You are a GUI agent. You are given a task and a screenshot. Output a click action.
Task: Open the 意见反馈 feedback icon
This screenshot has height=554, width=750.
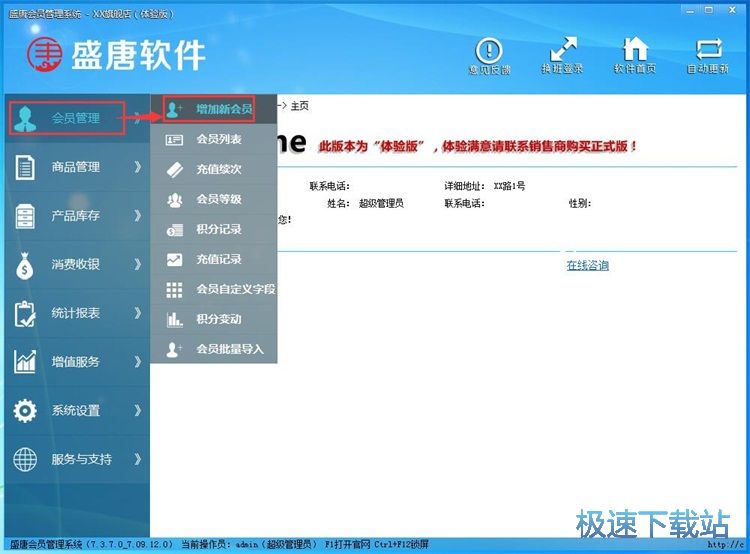[x=489, y=50]
